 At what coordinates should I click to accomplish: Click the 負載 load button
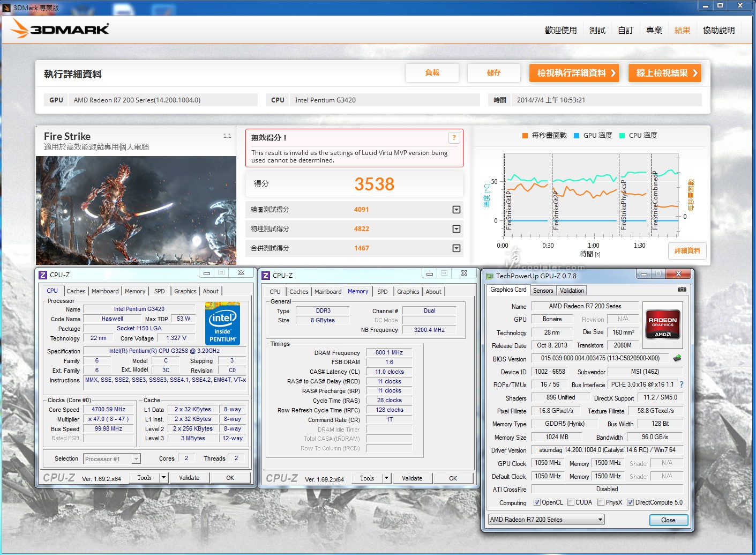pos(432,73)
